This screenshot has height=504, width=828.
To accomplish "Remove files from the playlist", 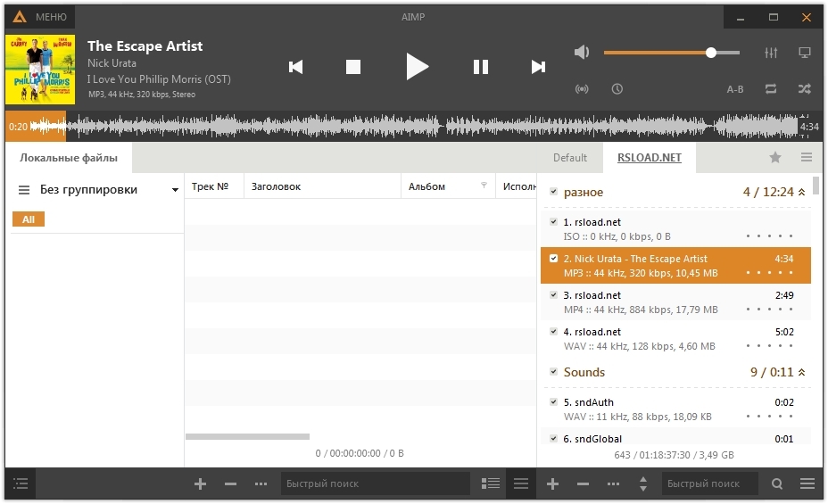I will click(x=583, y=483).
